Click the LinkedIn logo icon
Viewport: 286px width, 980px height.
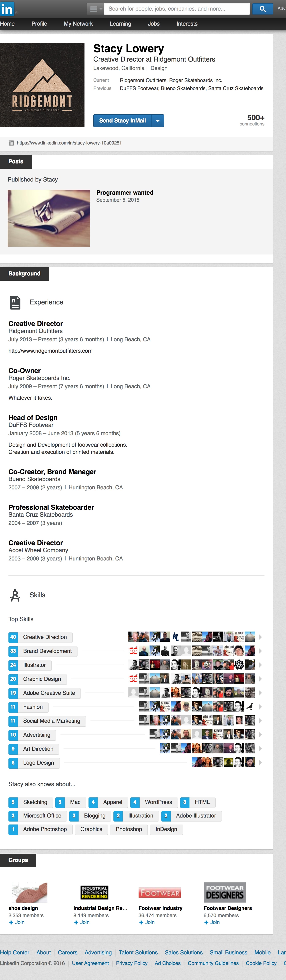tap(7, 9)
